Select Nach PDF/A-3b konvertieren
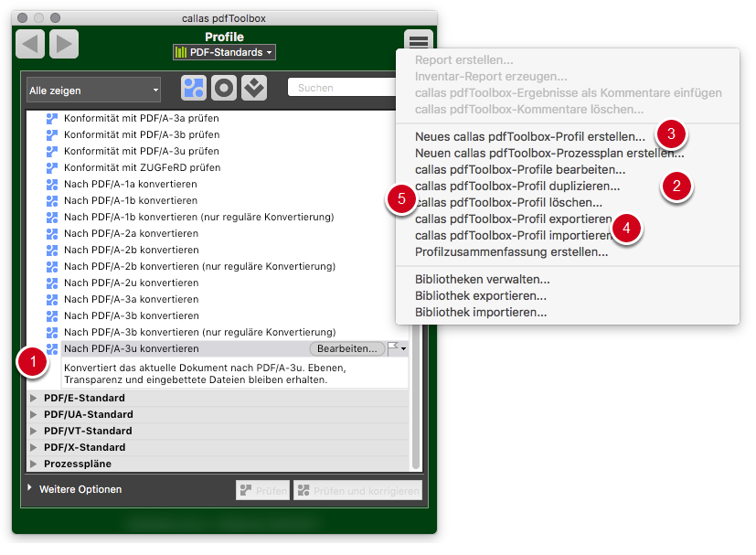Viewport: 756px width, 555px height. pos(131,315)
